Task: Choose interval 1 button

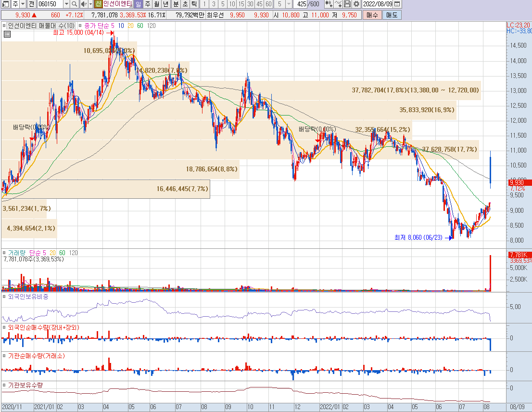Action: (x=204, y=4)
